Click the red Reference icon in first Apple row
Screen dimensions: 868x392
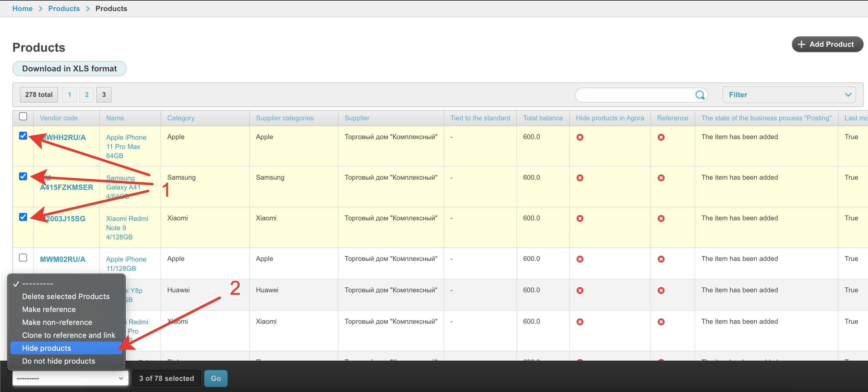[x=661, y=137]
